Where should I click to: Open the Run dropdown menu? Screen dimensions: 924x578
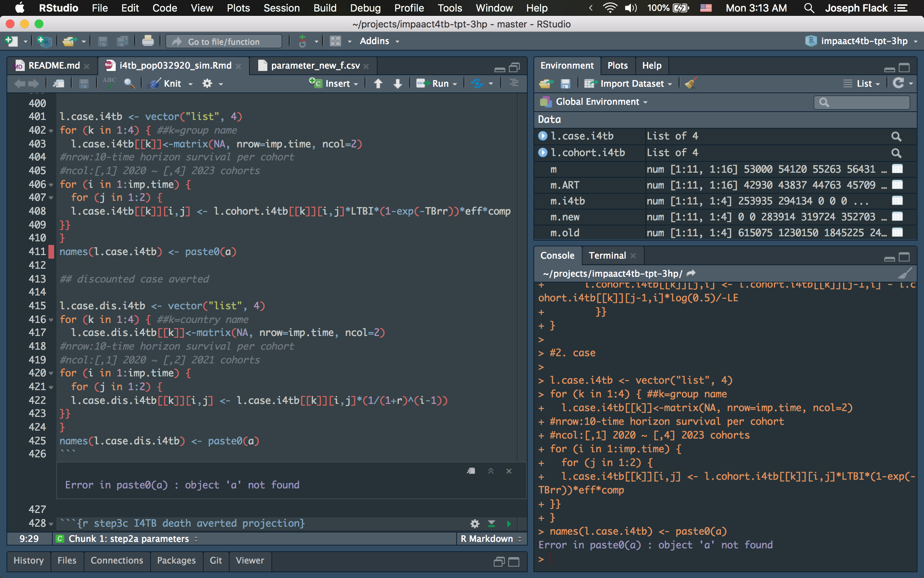click(454, 84)
